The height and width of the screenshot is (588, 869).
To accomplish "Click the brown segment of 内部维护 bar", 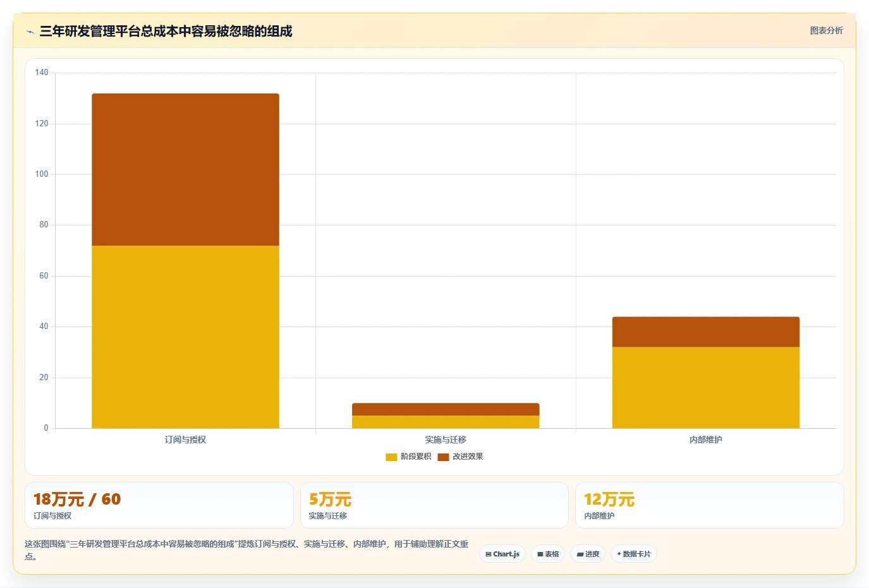I will tap(706, 332).
